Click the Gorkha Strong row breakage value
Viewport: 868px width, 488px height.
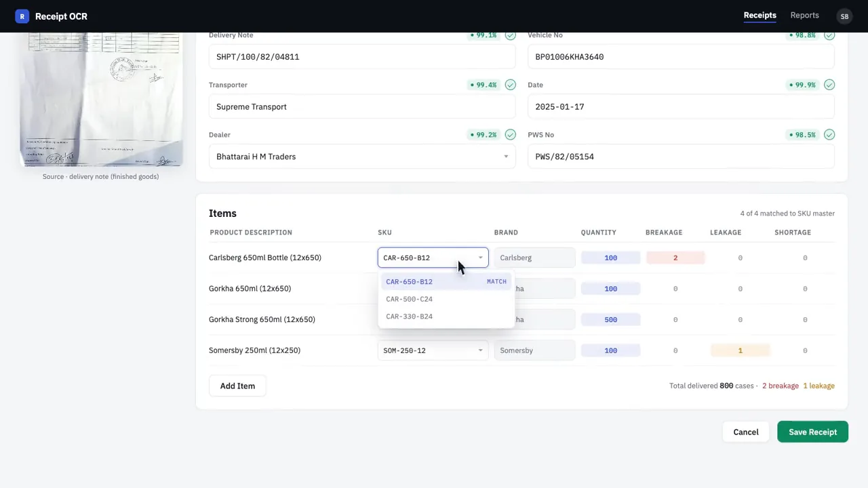(x=675, y=319)
